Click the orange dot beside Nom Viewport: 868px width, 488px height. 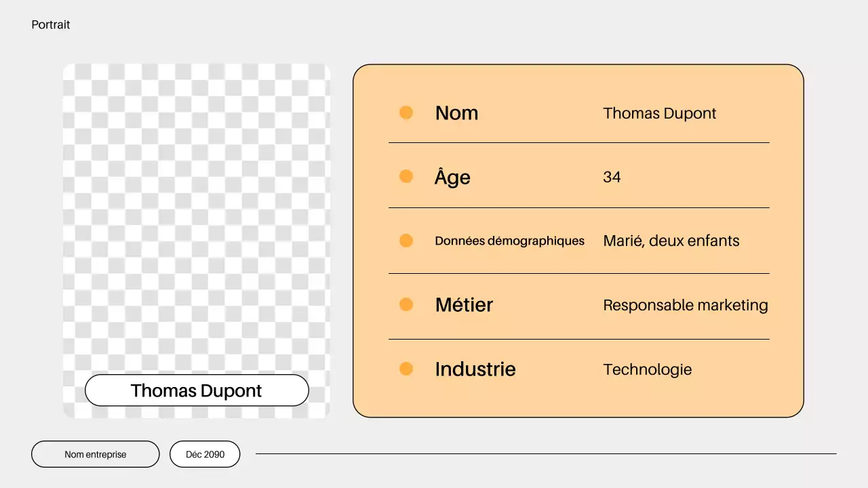click(x=406, y=113)
